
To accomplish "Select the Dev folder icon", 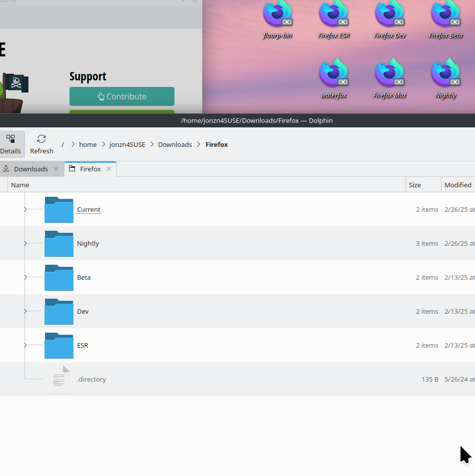I will [59, 311].
